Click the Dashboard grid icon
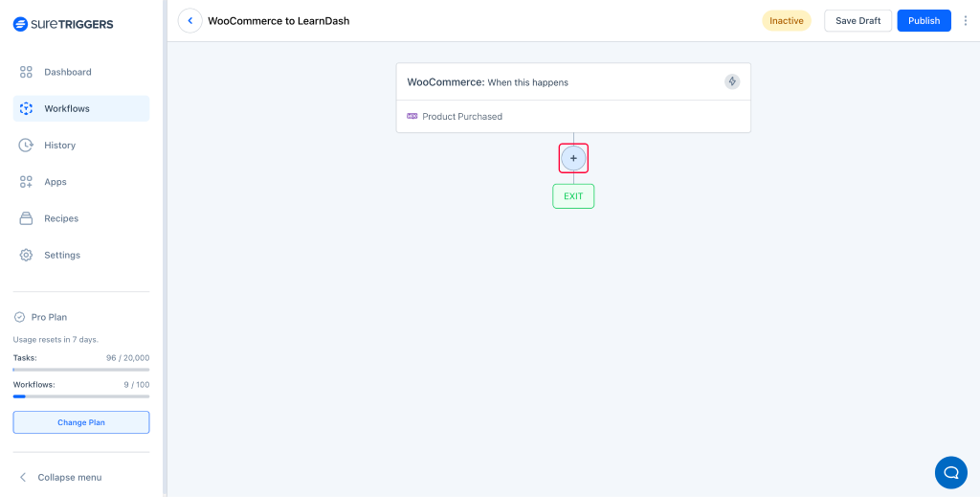Image resolution: width=980 pixels, height=497 pixels. click(26, 72)
